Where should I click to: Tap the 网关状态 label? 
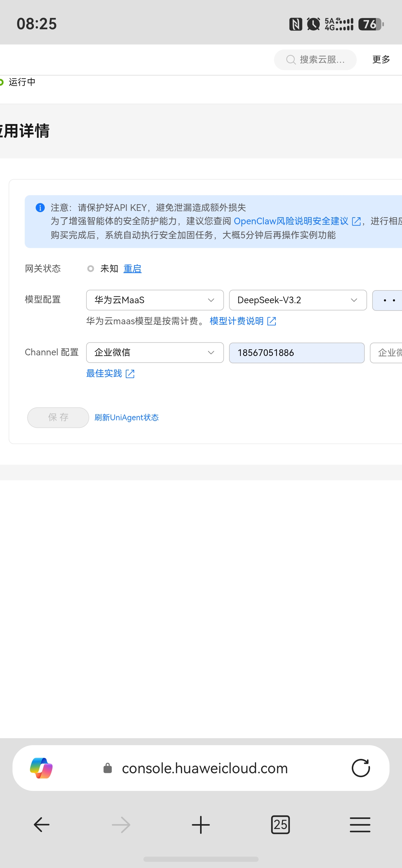43,269
